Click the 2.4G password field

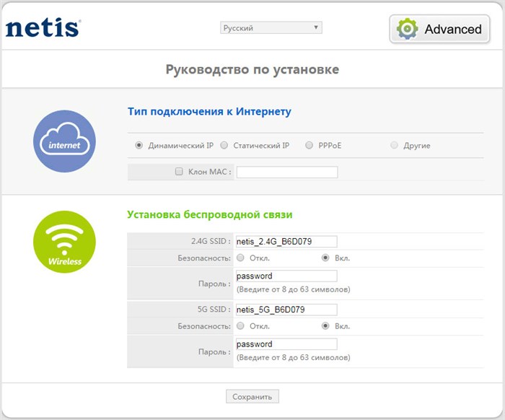tap(286, 276)
